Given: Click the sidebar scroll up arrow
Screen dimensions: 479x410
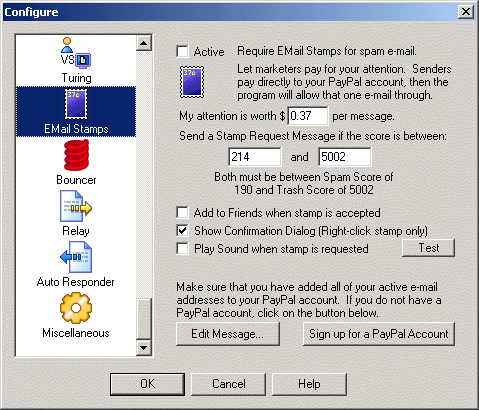Looking at the screenshot, I should click(144, 43).
